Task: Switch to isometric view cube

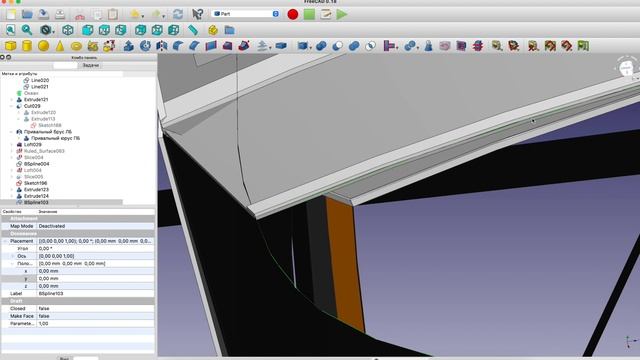Action: pos(68,30)
